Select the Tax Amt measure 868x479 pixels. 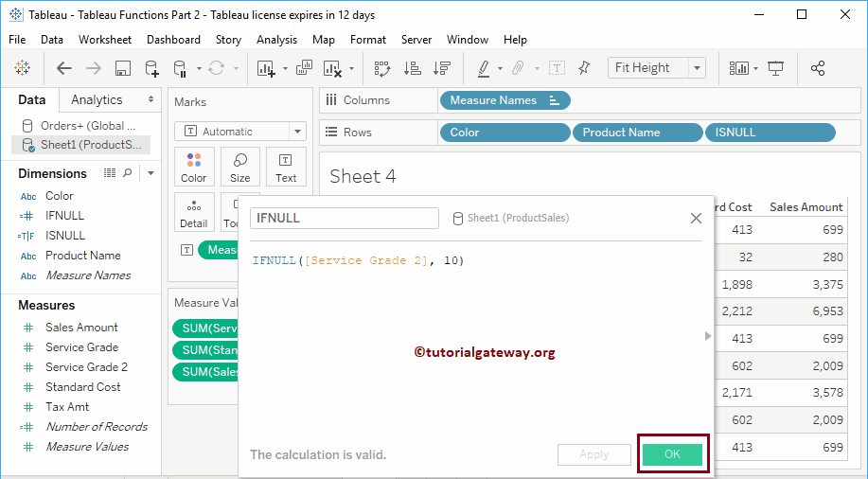[x=67, y=407]
